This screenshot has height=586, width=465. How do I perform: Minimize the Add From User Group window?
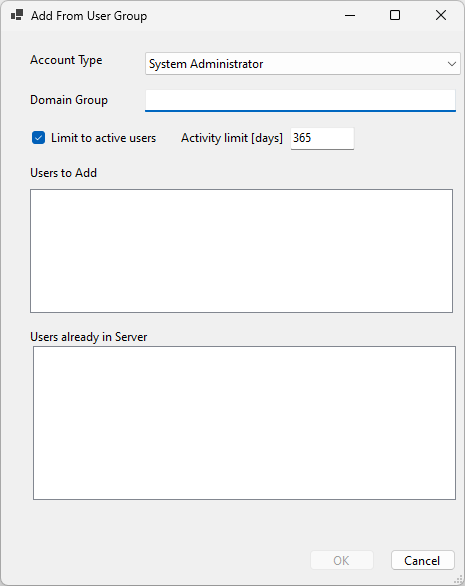pyautogui.click(x=350, y=15)
